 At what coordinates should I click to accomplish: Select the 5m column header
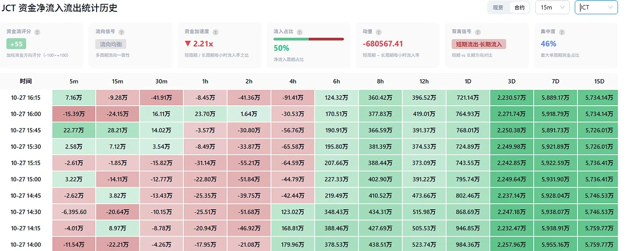coord(74,81)
